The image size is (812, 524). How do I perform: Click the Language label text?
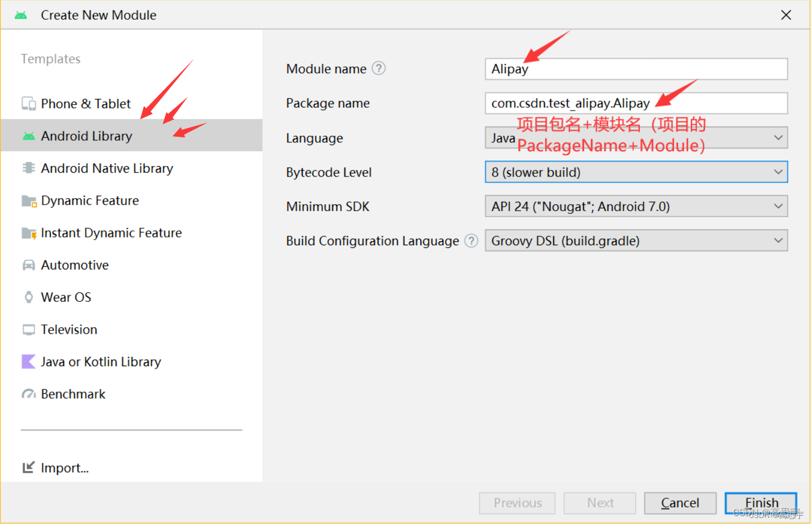click(315, 139)
